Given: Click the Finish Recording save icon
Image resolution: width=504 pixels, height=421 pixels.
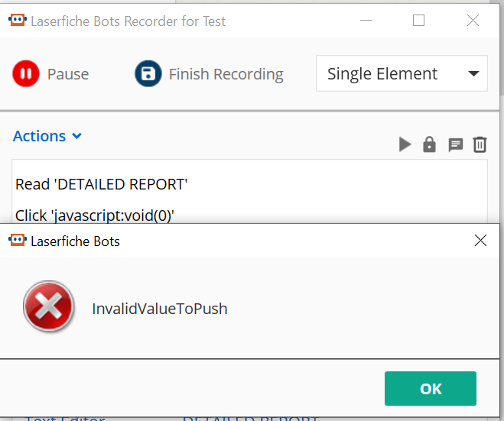Looking at the screenshot, I should 148,73.
